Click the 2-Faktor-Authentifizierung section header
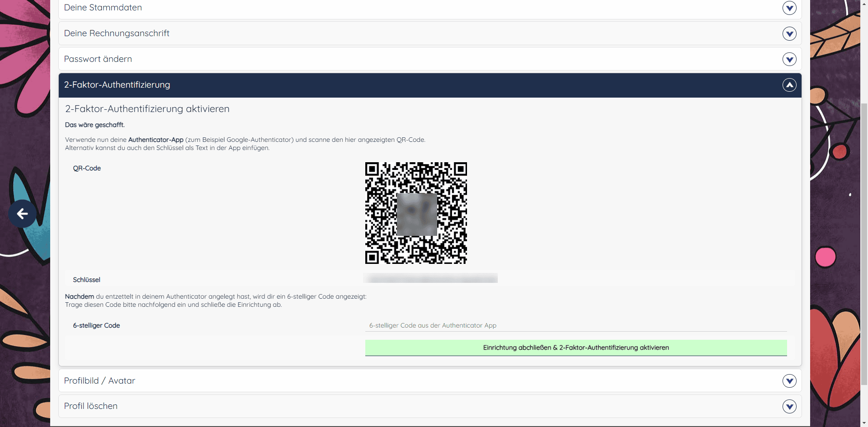This screenshot has width=868, height=427. (430, 85)
